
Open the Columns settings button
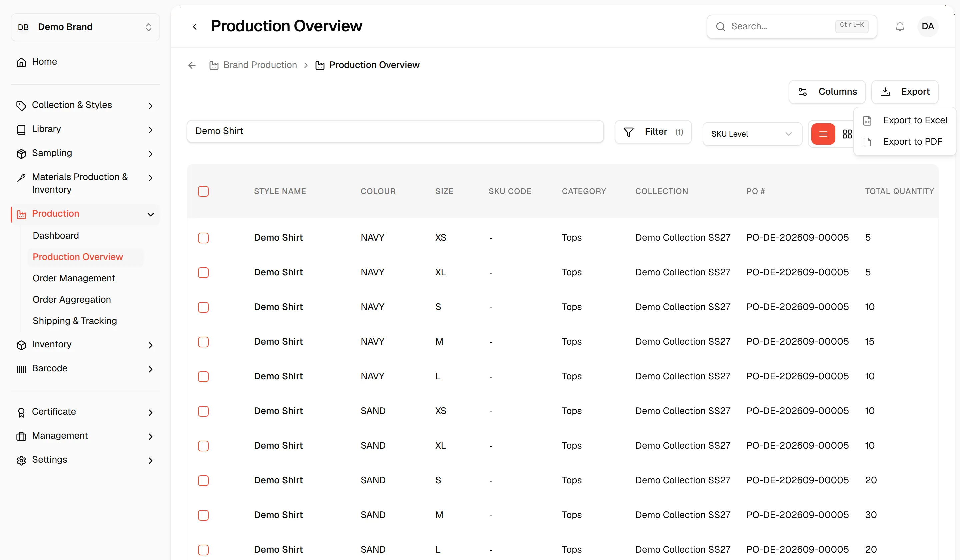(827, 92)
